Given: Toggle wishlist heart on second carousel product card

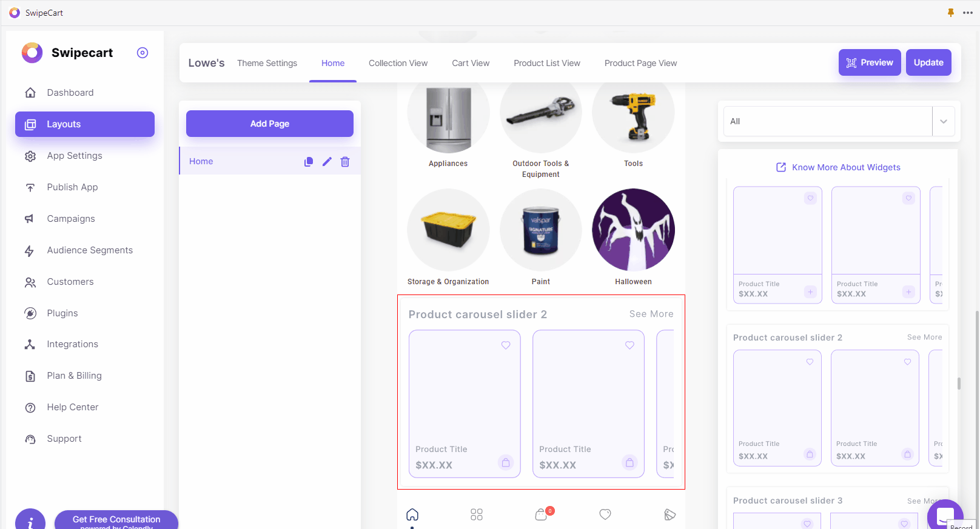Looking at the screenshot, I should 629,345.
